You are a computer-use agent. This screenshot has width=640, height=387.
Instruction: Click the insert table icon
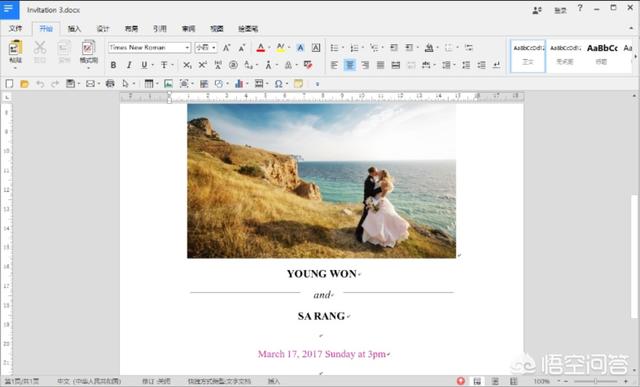(149, 84)
